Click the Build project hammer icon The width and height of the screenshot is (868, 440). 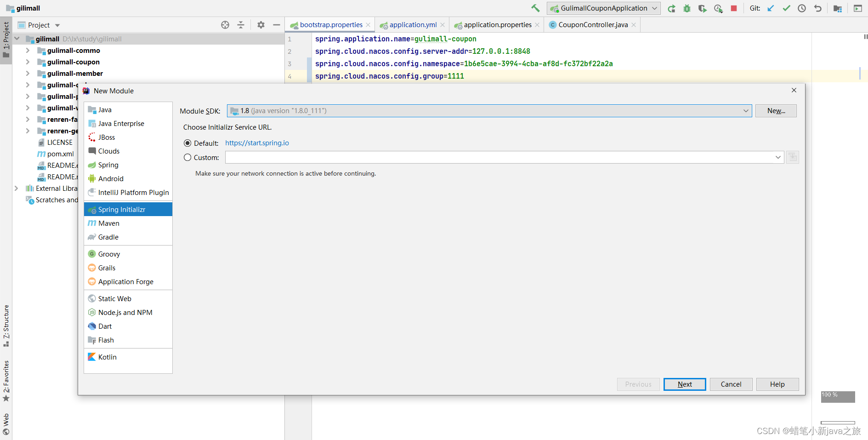tap(535, 8)
